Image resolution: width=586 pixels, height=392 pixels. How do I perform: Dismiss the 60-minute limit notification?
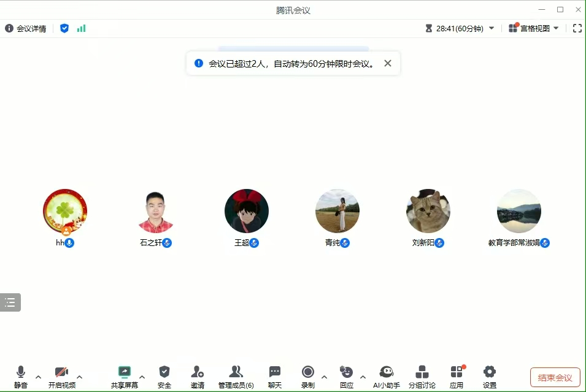point(387,63)
